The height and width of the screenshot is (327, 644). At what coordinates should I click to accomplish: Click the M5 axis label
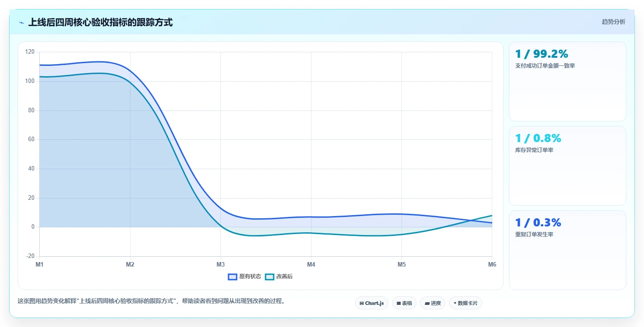[x=401, y=265]
